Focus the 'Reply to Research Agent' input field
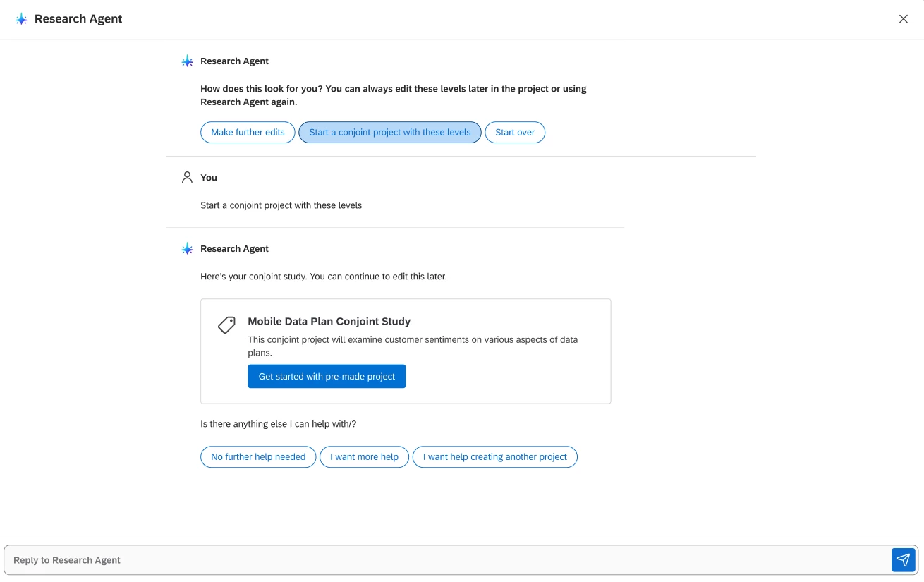Viewport: 924px width, 582px height. point(448,560)
